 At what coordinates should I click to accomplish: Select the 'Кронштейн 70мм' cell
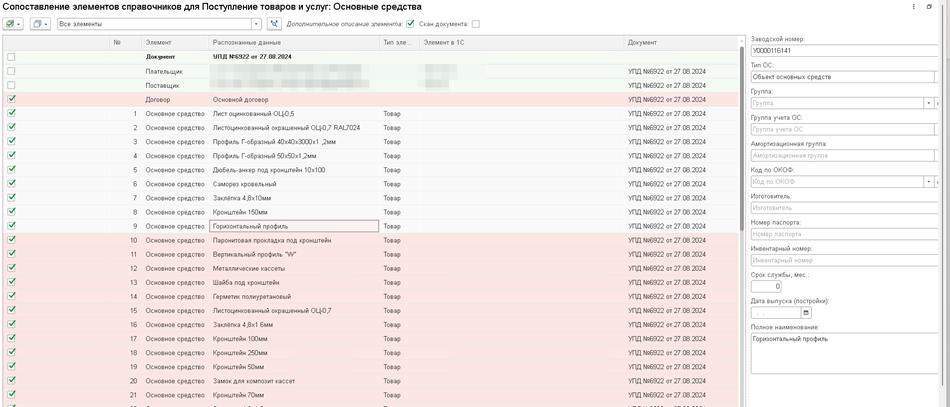coord(294,395)
